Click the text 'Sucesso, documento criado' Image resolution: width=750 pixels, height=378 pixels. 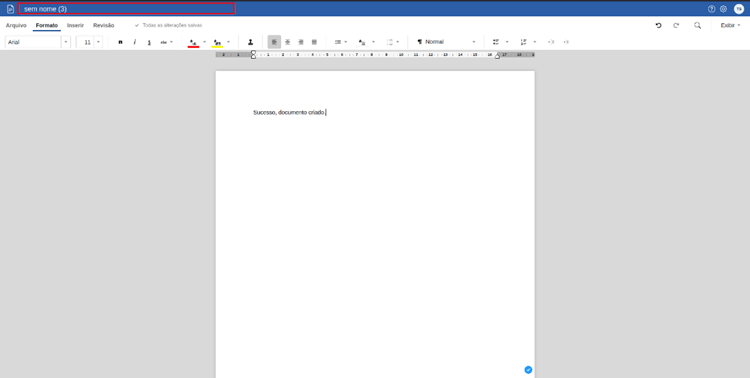tap(288, 112)
